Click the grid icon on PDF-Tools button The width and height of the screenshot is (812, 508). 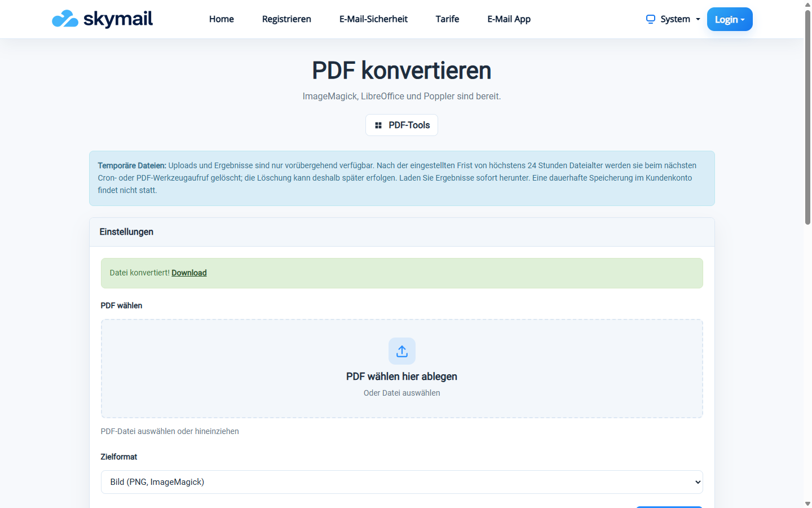(x=378, y=125)
